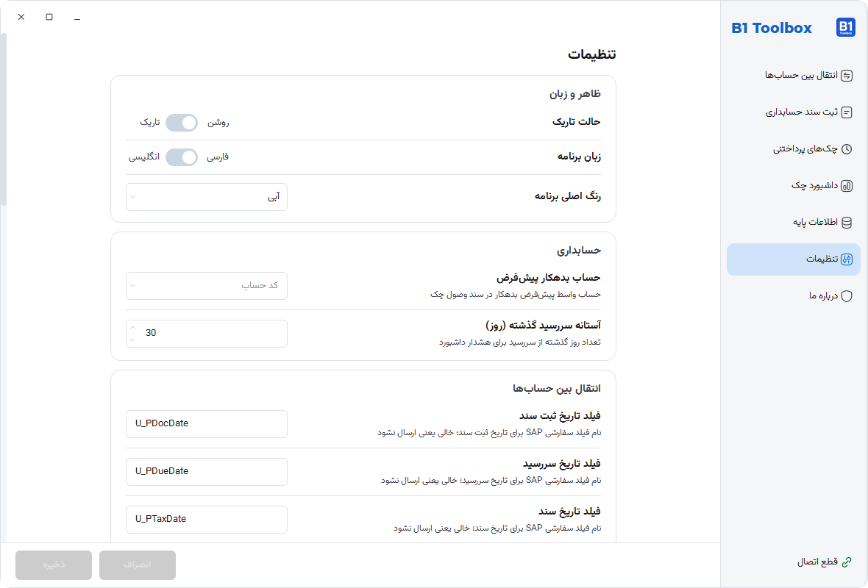Screen dimensions: 868x588
Task: Click the clock icon beside چک‌های پرداختی
Action: 847,149
